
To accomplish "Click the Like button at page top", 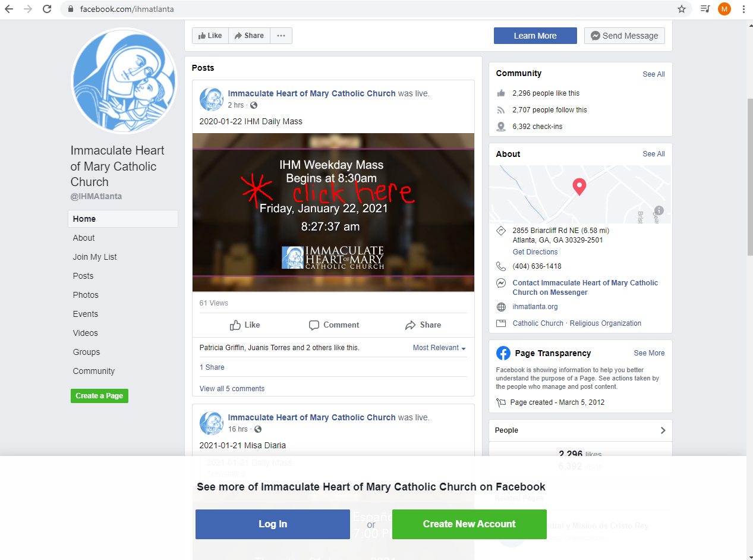I will [x=210, y=36].
